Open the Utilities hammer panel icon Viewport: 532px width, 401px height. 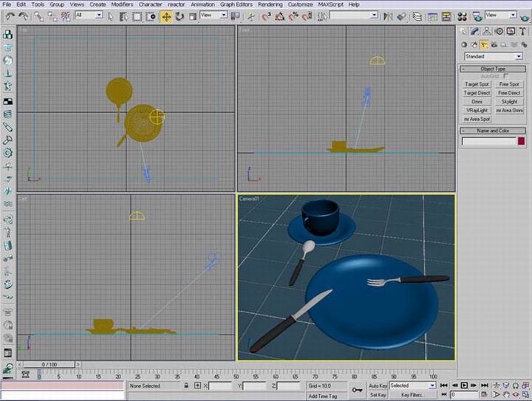point(522,31)
